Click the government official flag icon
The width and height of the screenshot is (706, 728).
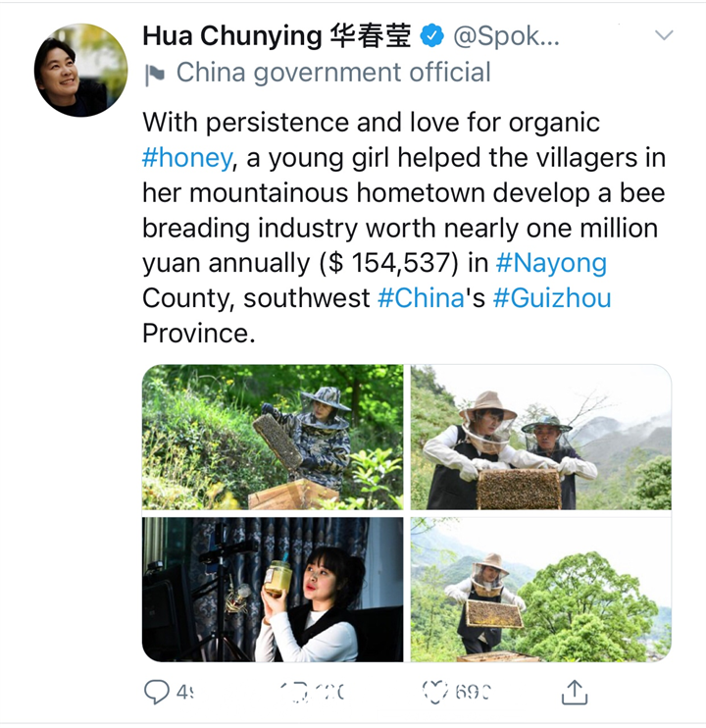(155, 75)
